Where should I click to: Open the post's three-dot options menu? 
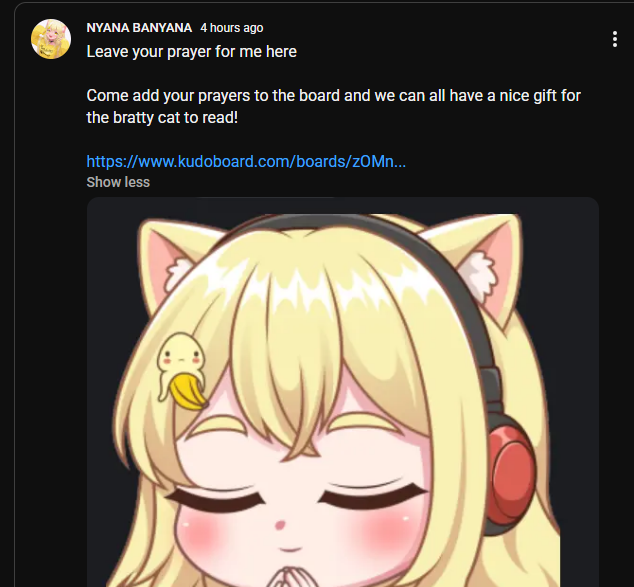(x=615, y=39)
